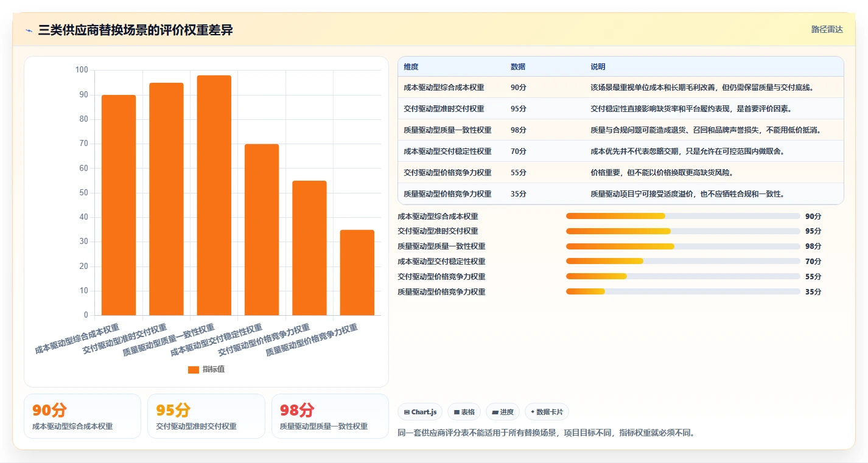
Task: Click the 95分 progress bar for 交付驱动型准时交付权重
Action: click(683, 231)
